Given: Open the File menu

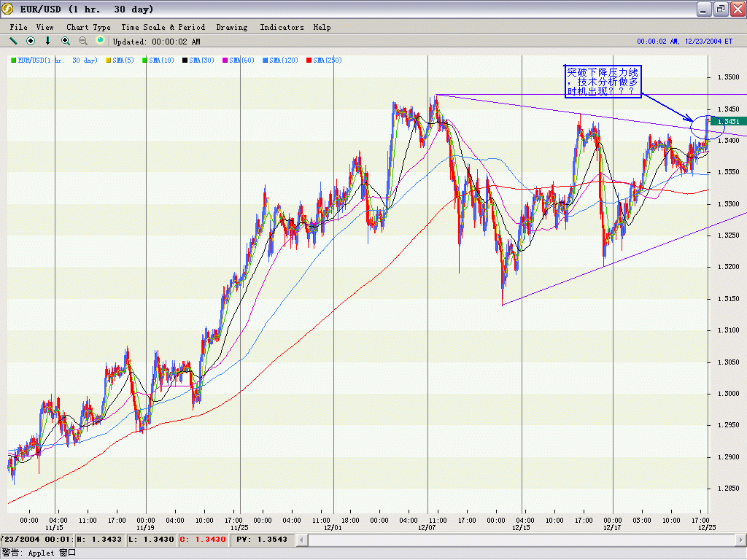Looking at the screenshot, I should (x=18, y=27).
